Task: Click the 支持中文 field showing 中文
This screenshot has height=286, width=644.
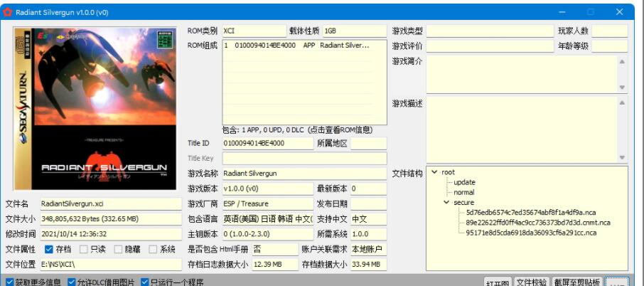Action: 369,219
